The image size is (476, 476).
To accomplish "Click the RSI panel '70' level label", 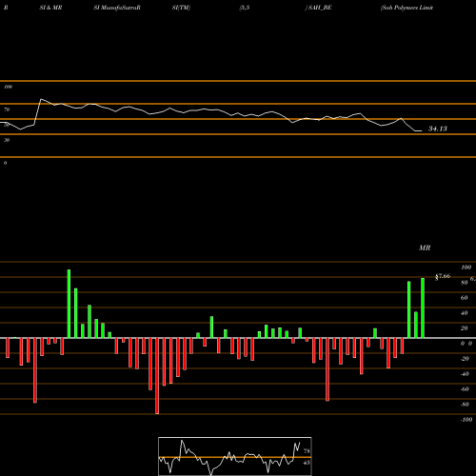I will [x=7, y=109].
